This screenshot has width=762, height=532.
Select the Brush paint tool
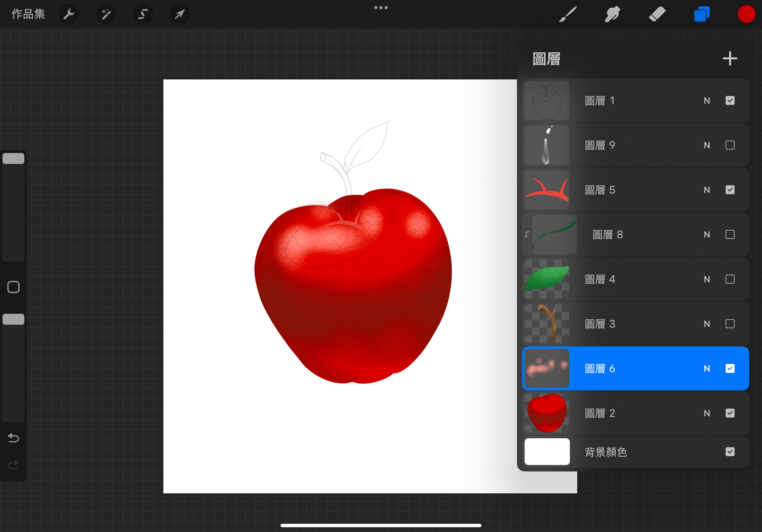point(568,14)
